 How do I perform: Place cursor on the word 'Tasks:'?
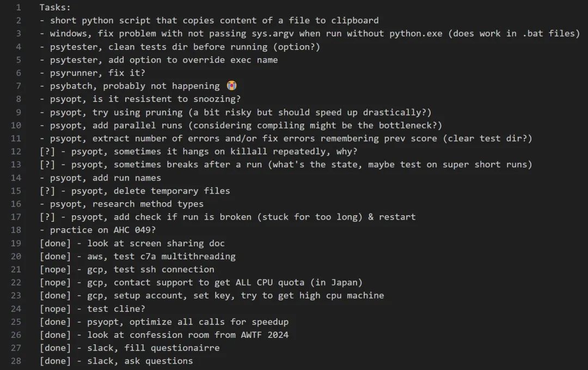coord(55,7)
